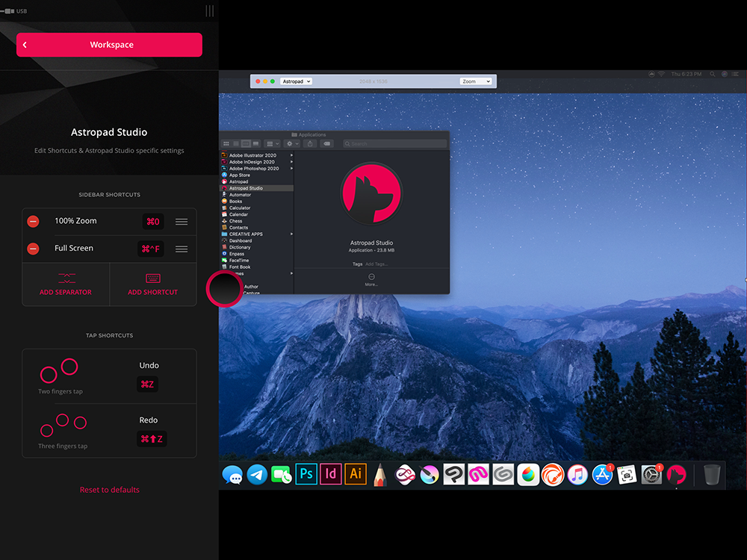Open Messages from the Dock
The image size is (747, 560).
[232, 475]
